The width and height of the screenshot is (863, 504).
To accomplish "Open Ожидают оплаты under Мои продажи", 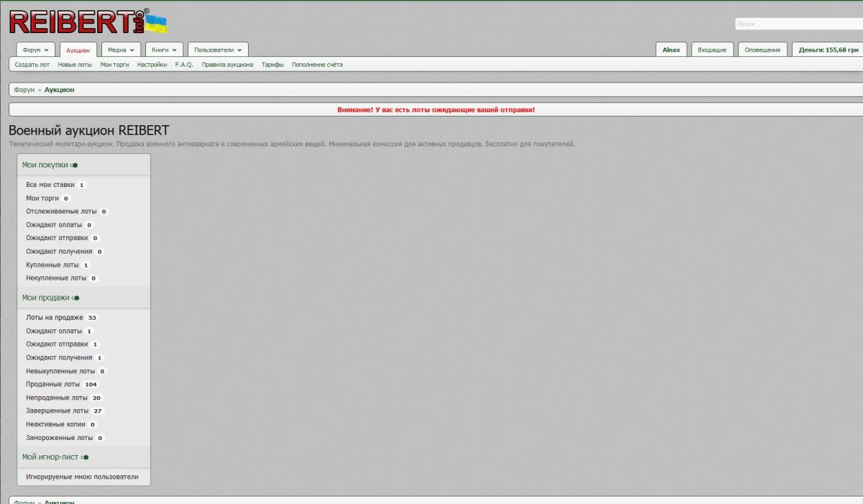I will pyautogui.click(x=54, y=331).
